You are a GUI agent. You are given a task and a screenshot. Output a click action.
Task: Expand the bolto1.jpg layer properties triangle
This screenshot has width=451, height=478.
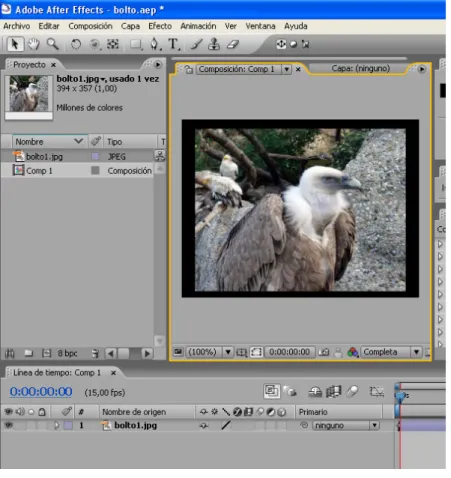pyautogui.click(x=56, y=425)
